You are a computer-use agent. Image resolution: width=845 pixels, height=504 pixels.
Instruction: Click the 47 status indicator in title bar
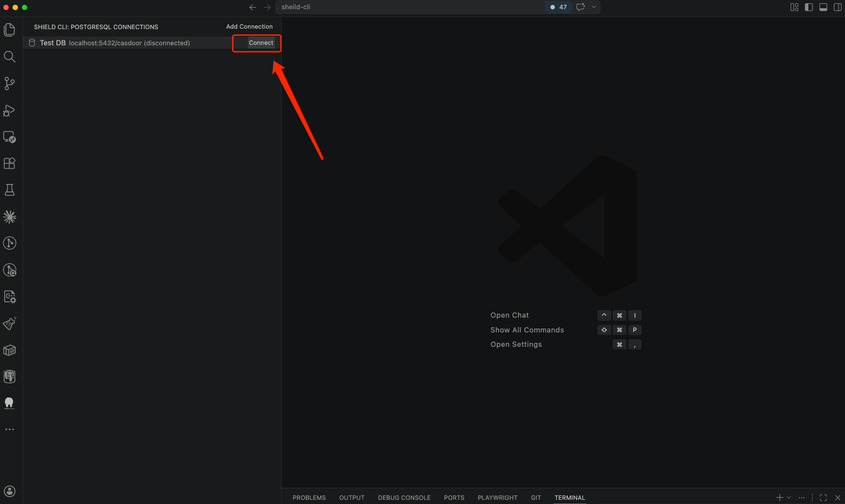point(558,7)
